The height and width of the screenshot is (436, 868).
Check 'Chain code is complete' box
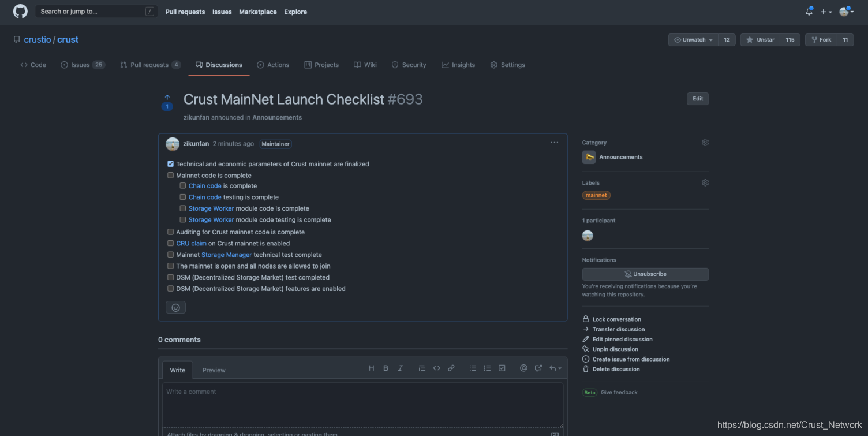coord(183,186)
